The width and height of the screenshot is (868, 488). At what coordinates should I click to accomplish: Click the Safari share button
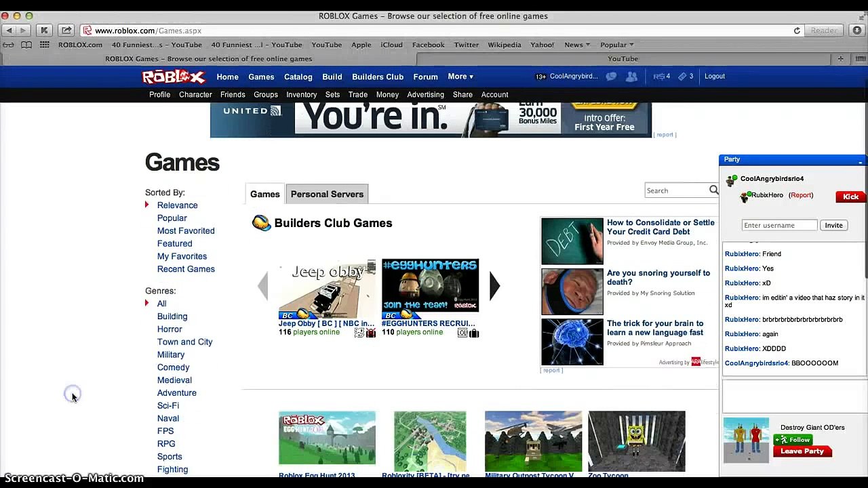click(66, 30)
